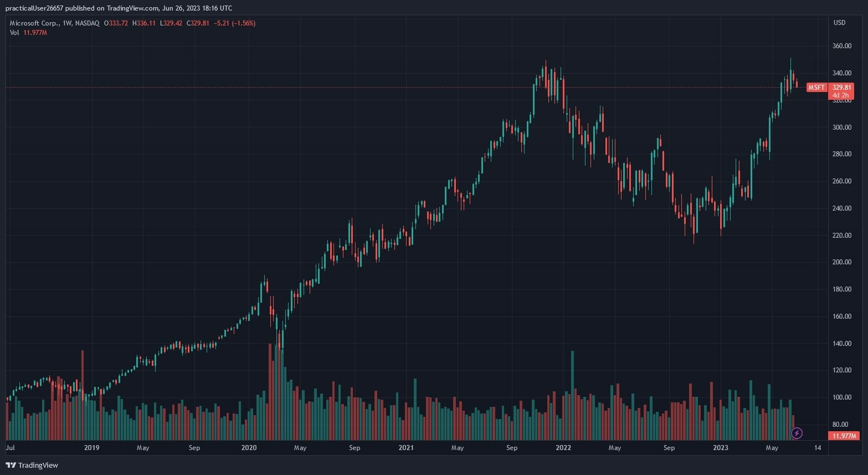Image resolution: width=868 pixels, height=475 pixels.
Task: Click the 200.00 price scale label
Action: (842, 262)
